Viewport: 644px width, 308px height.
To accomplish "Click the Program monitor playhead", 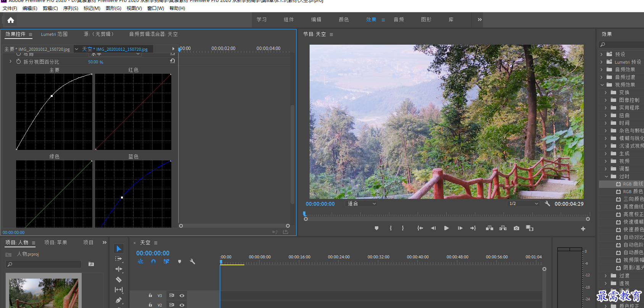I will pos(304,214).
